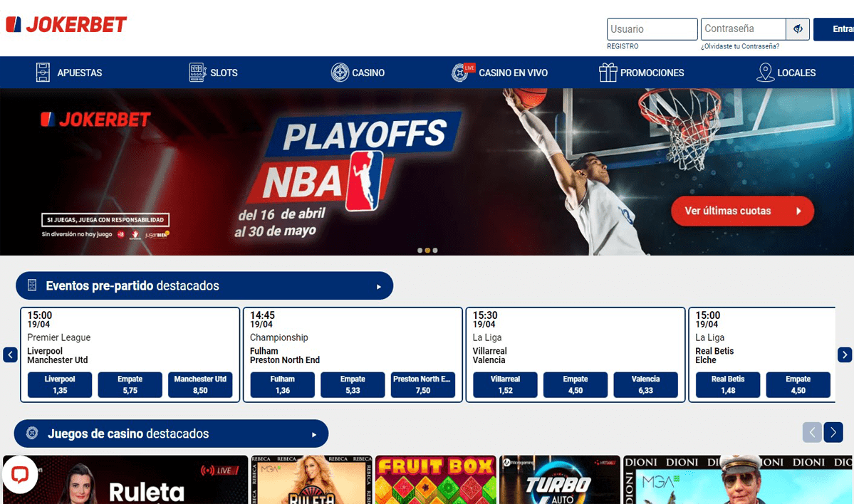The image size is (854, 504).
Task: Select Empate 4,50 in the Villarreal match
Action: pyautogui.click(x=576, y=385)
